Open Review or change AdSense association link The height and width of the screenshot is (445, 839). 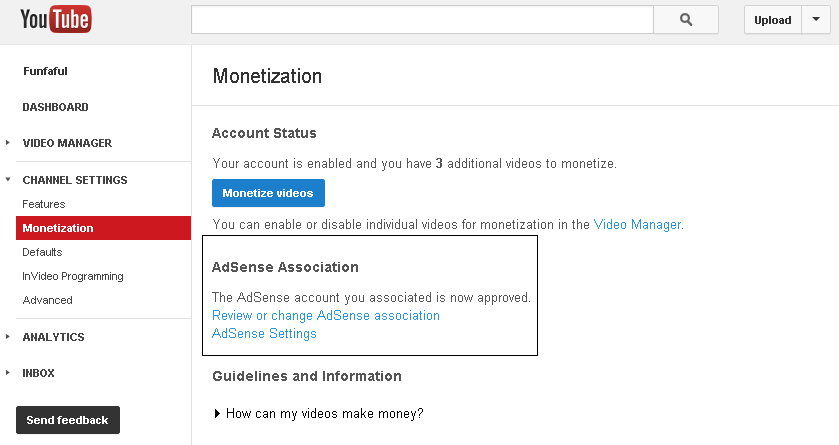click(325, 316)
